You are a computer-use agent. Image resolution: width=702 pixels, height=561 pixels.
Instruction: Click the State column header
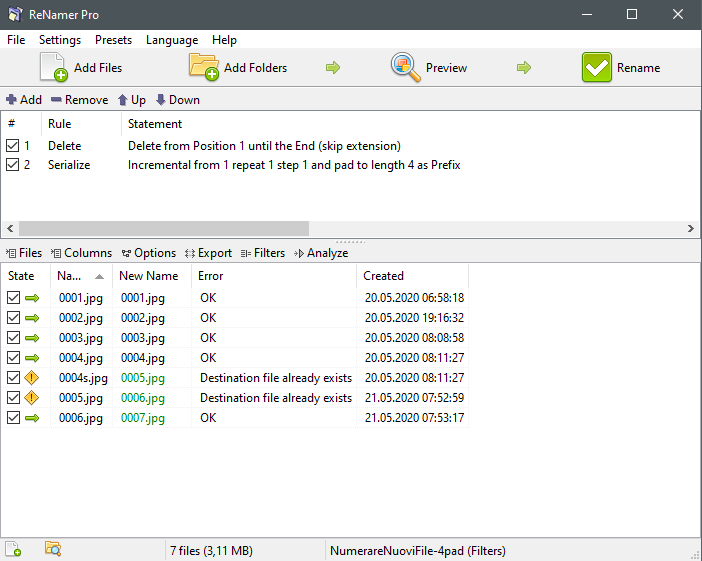(26, 276)
